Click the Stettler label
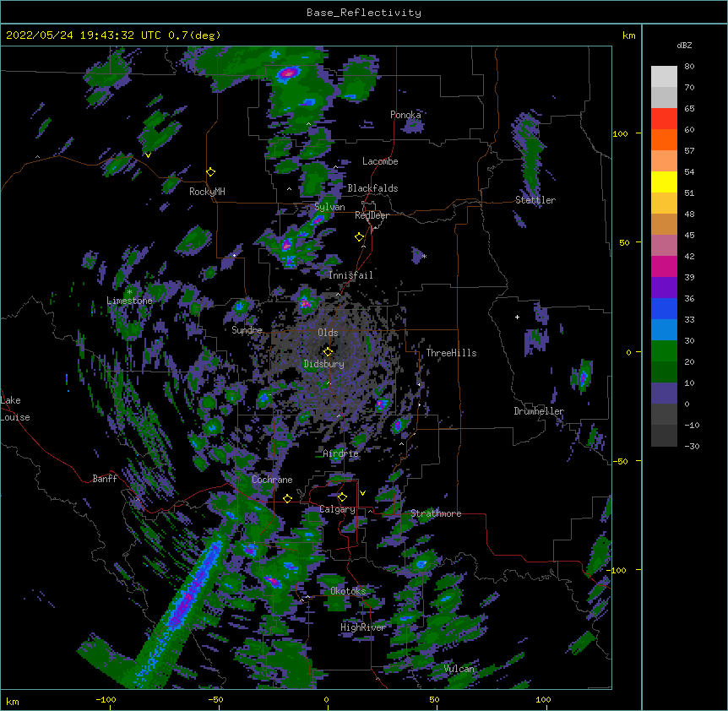The width and height of the screenshot is (728, 711). click(535, 200)
